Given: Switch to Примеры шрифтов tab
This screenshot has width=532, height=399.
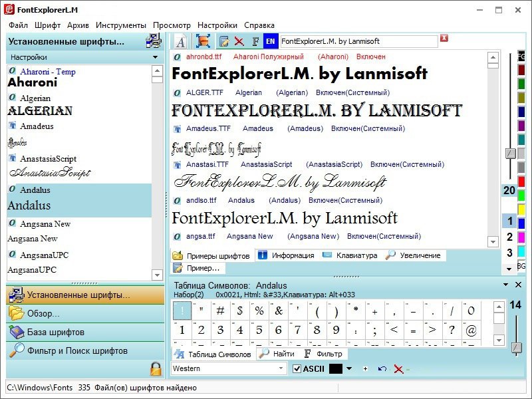Looking at the screenshot, I should click(211, 256).
